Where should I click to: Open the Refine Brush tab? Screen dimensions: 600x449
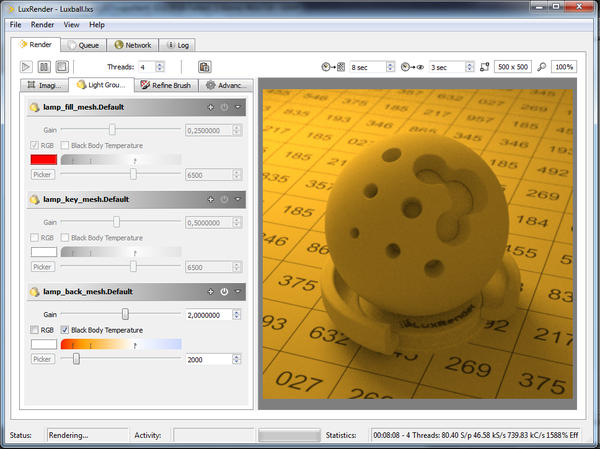click(166, 85)
